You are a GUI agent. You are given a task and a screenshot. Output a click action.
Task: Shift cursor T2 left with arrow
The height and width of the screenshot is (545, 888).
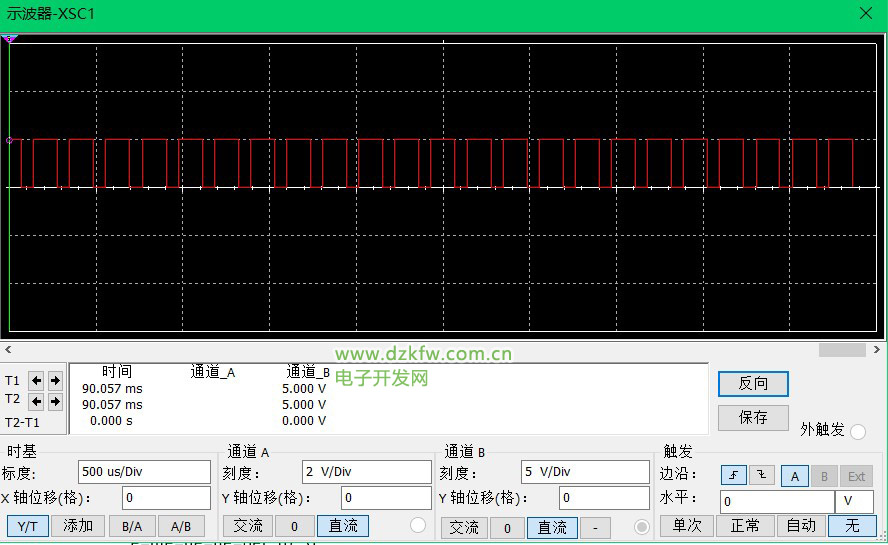click(x=36, y=401)
